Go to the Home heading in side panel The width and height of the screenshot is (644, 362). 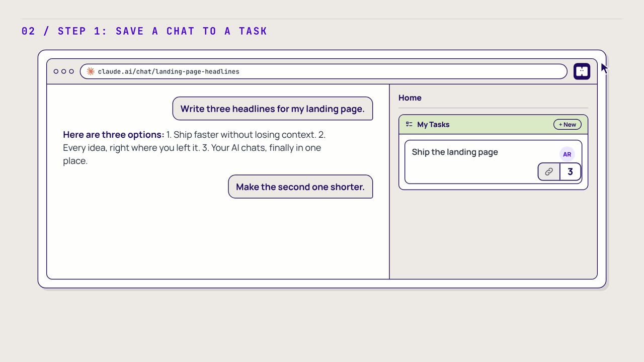[410, 98]
